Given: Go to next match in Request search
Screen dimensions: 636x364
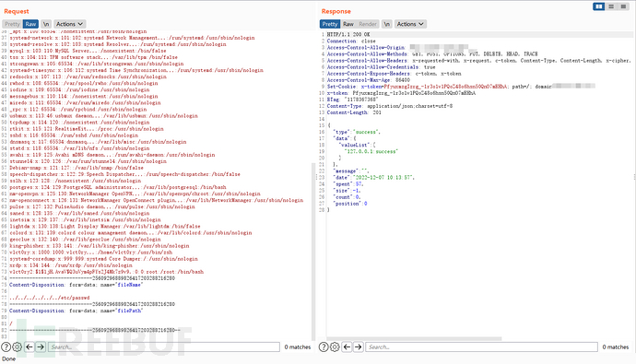Looking at the screenshot, I should tap(41, 347).
